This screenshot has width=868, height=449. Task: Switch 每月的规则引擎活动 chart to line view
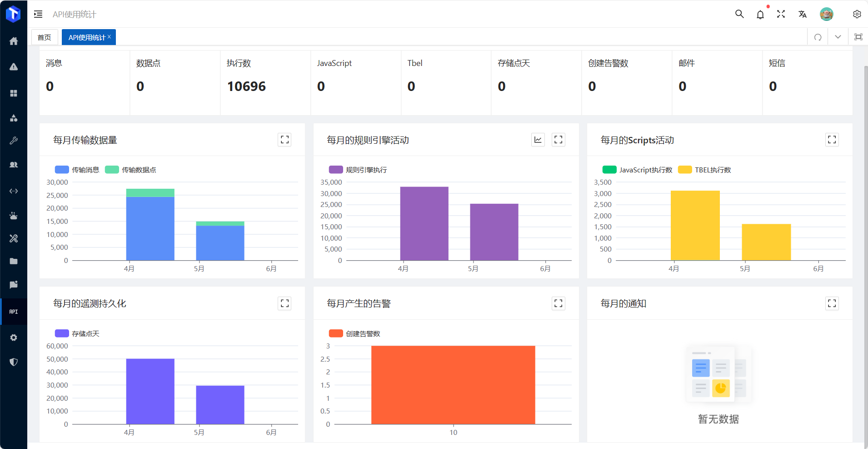538,140
